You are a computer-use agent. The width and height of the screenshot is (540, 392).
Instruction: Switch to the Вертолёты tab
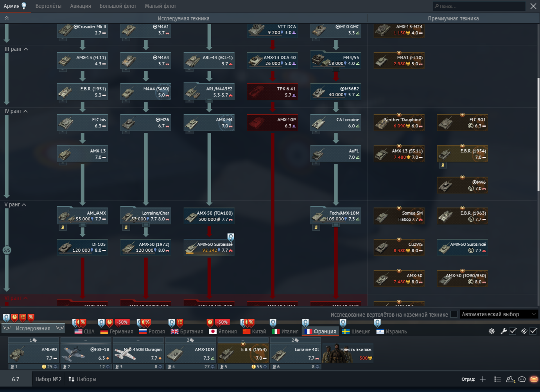coord(48,6)
